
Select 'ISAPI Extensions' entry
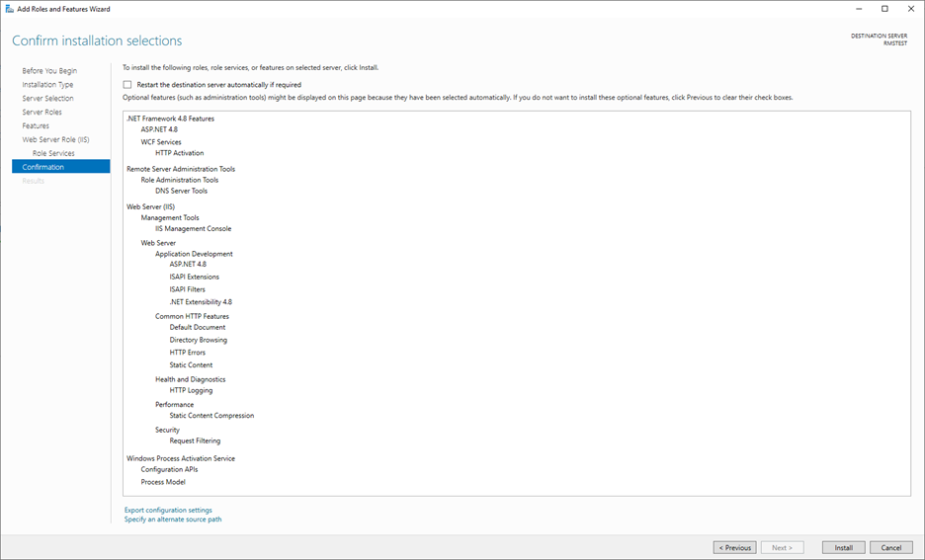pos(194,278)
